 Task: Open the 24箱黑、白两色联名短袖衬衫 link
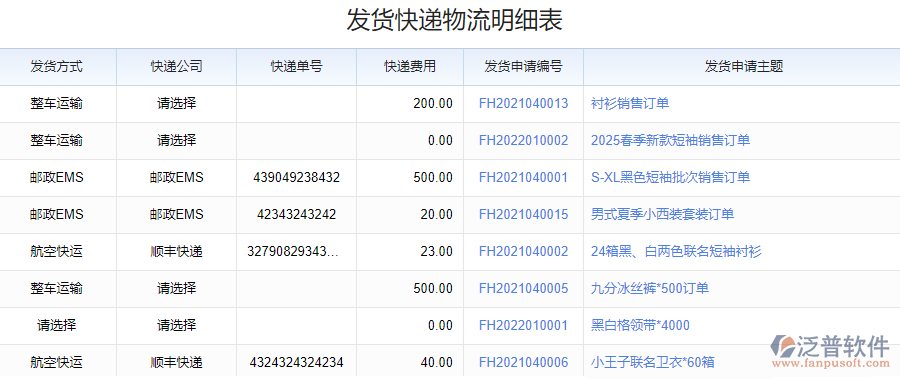(x=676, y=252)
